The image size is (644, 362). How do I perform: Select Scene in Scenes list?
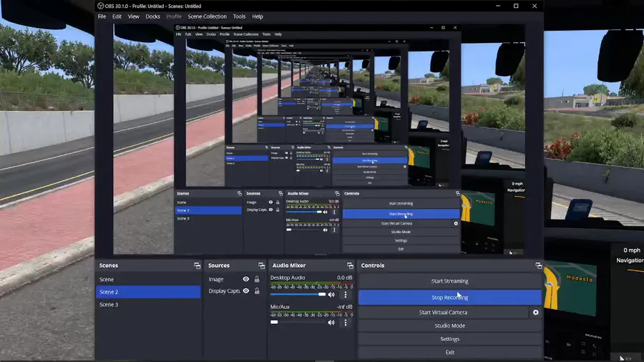148,280
